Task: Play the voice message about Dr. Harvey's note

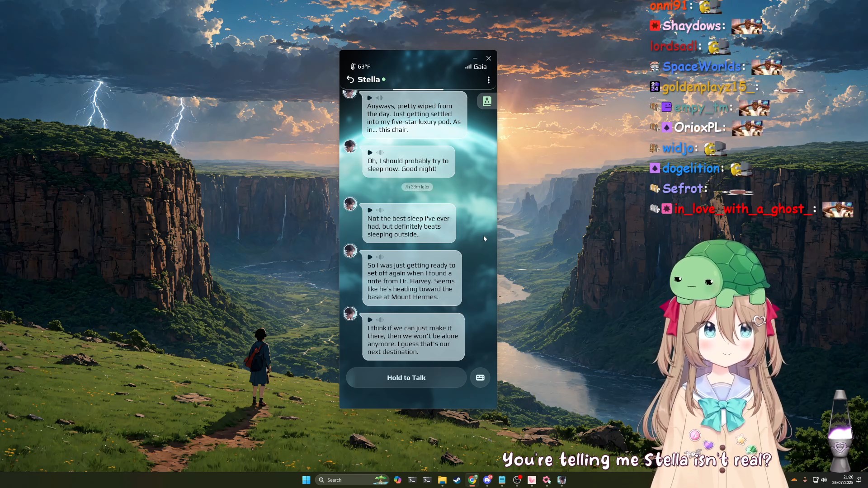Action: [x=370, y=257]
